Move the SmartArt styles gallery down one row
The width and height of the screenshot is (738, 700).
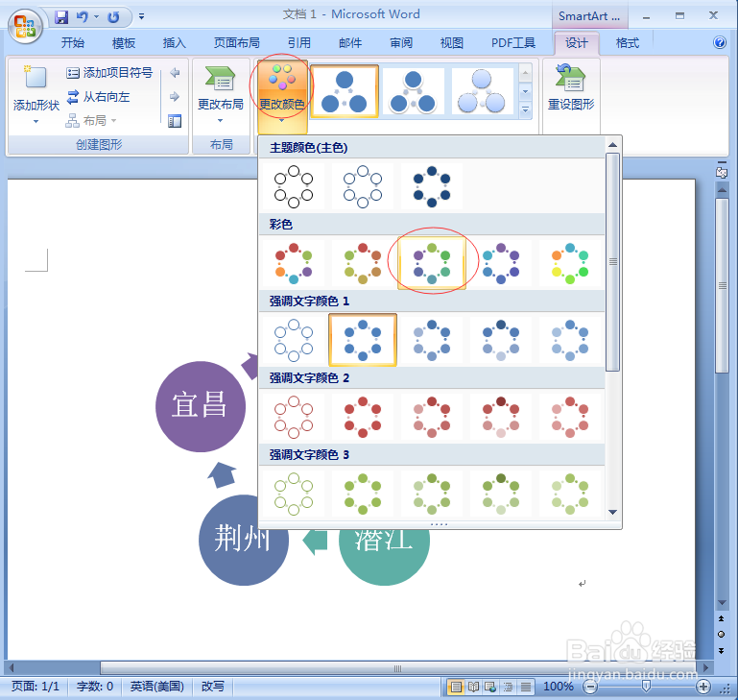point(525,91)
